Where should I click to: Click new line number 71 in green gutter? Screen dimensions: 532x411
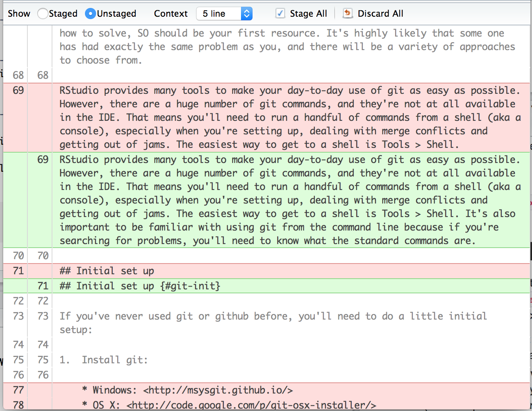pyautogui.click(x=43, y=286)
